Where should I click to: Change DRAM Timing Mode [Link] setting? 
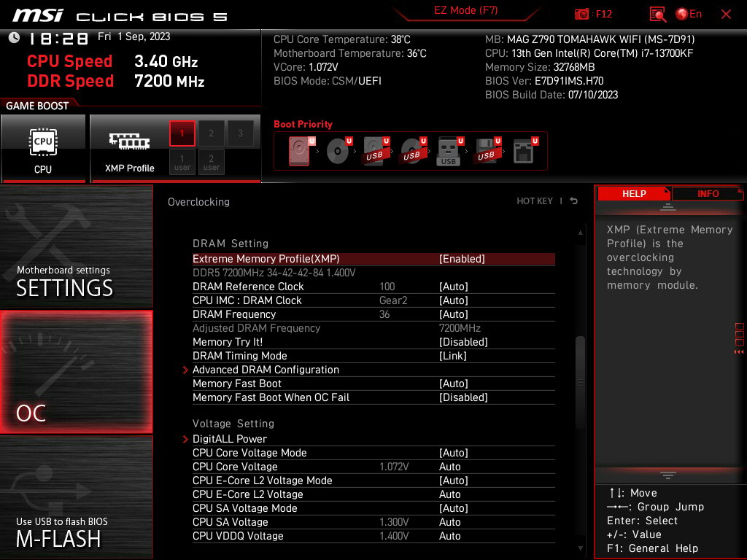click(373, 356)
